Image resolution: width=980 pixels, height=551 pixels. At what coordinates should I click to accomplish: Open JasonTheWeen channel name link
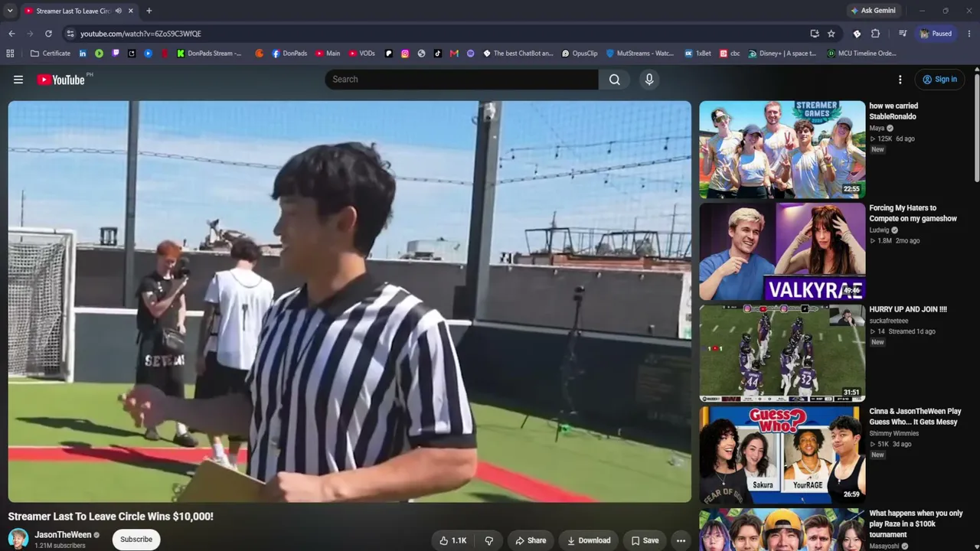click(x=63, y=535)
